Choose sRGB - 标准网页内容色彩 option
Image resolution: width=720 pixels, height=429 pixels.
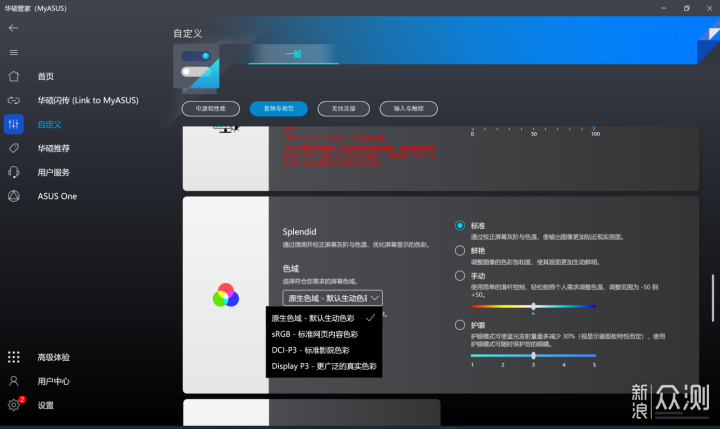pyautogui.click(x=324, y=334)
